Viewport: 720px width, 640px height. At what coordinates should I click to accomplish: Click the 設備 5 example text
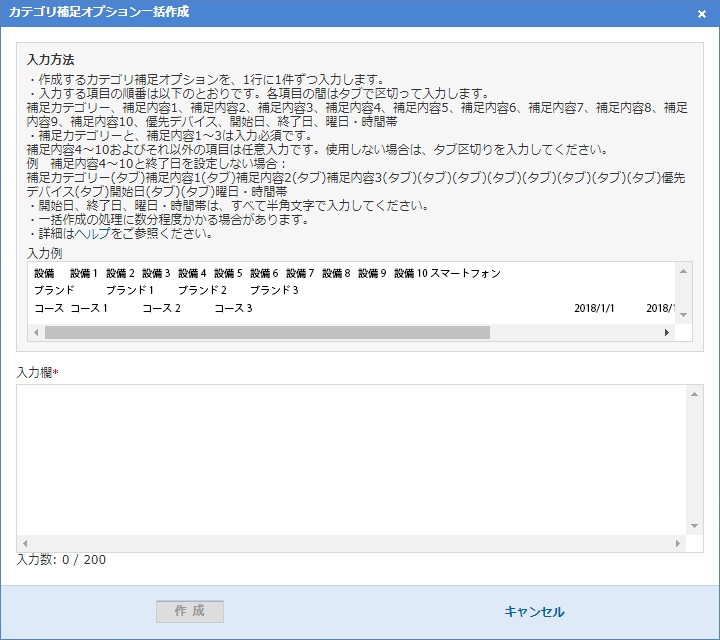(228, 273)
